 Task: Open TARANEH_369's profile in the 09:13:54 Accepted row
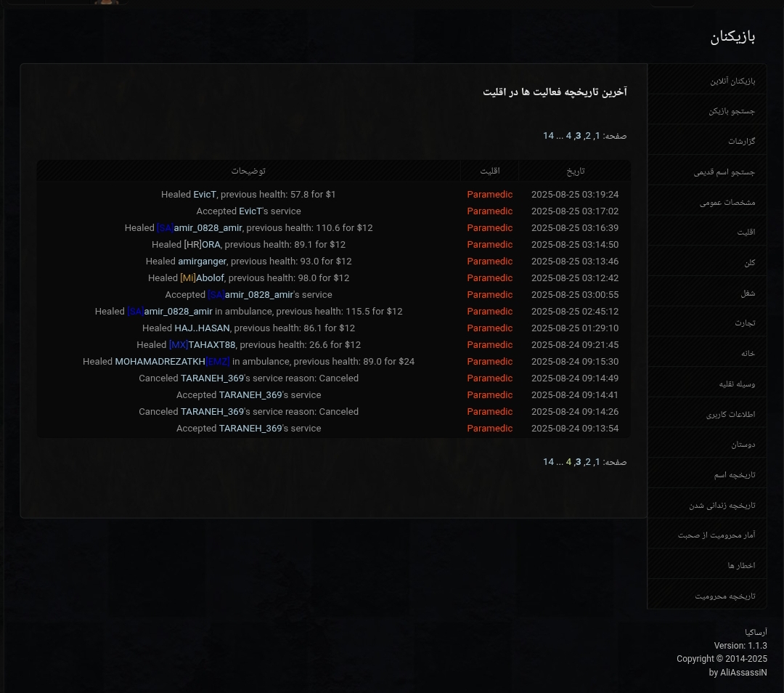tap(250, 429)
